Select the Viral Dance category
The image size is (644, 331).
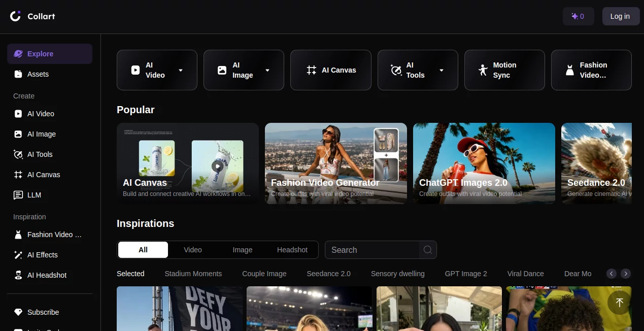pos(526,274)
